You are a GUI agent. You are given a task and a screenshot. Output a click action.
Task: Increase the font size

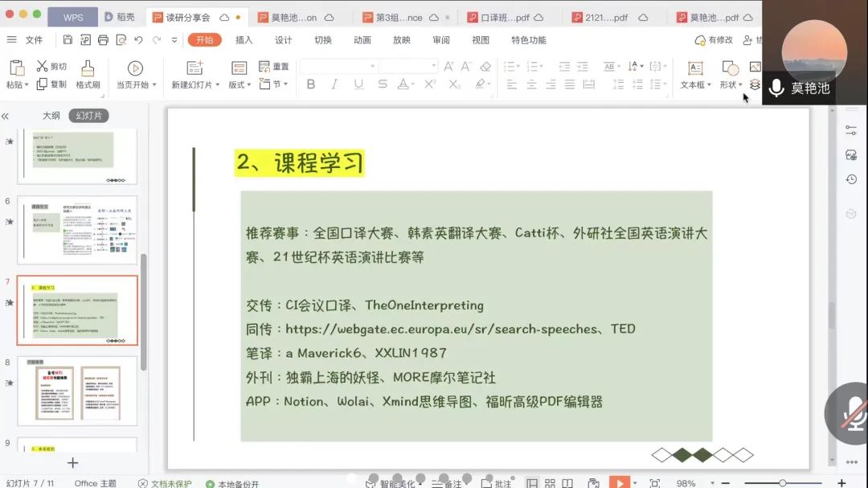(x=448, y=67)
